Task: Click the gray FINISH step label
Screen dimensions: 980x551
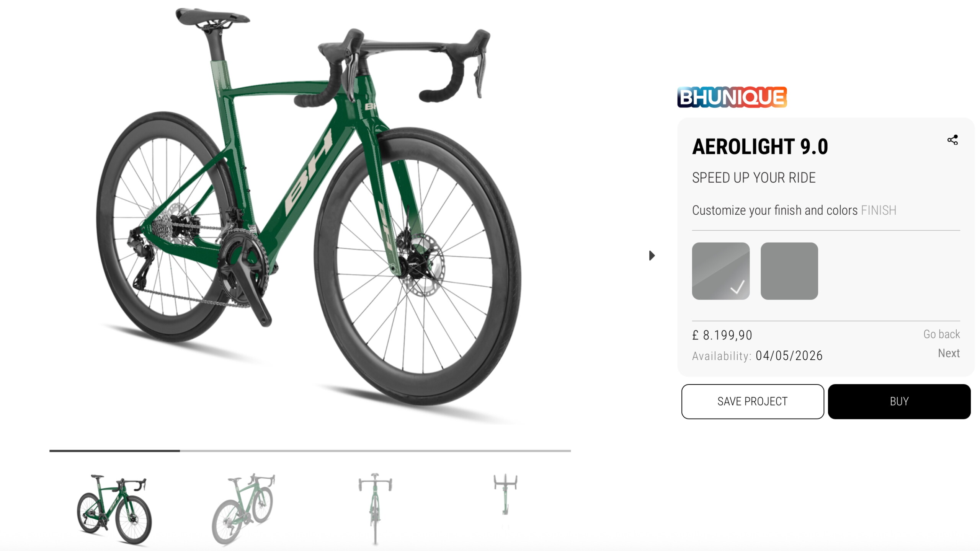Action: tap(879, 210)
